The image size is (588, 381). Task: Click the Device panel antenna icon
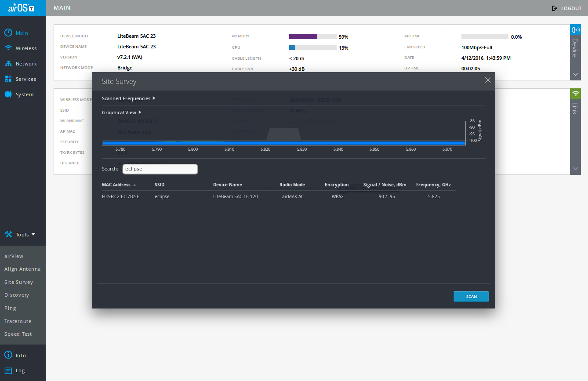pos(575,30)
